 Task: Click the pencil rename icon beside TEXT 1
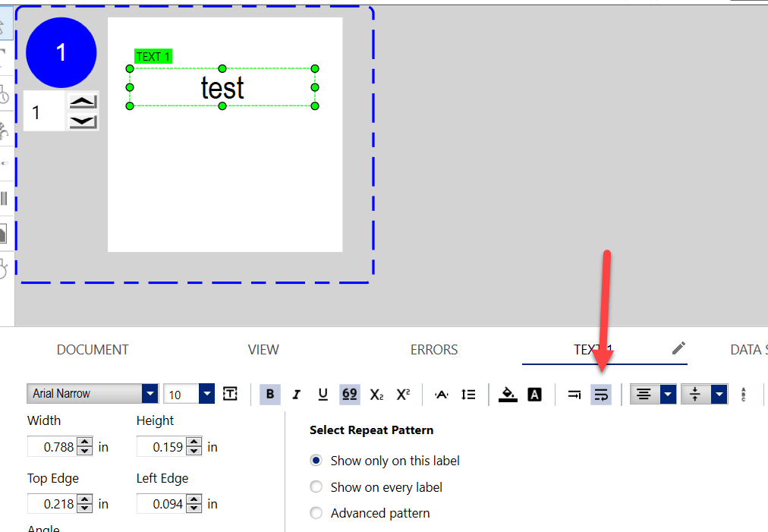[678, 348]
